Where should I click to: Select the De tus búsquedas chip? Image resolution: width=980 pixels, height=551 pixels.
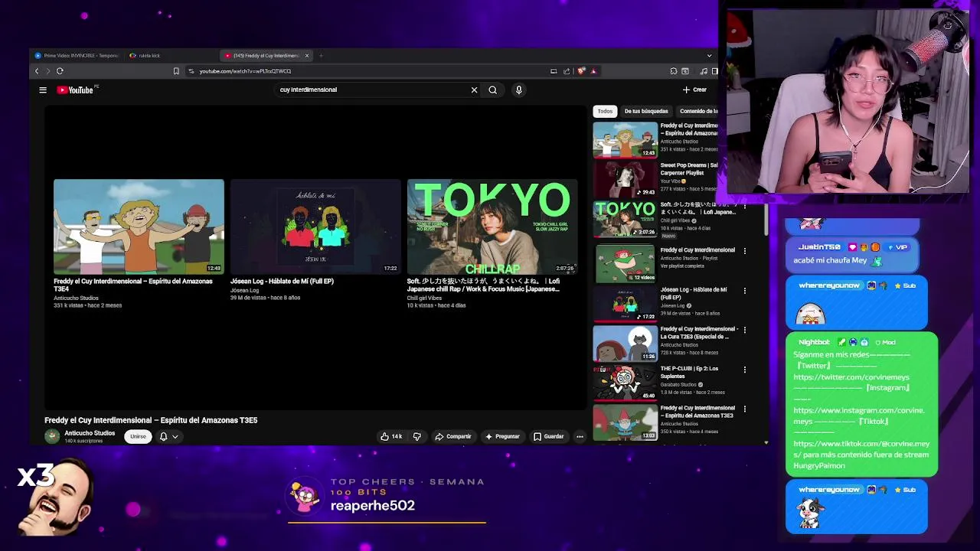[646, 111]
